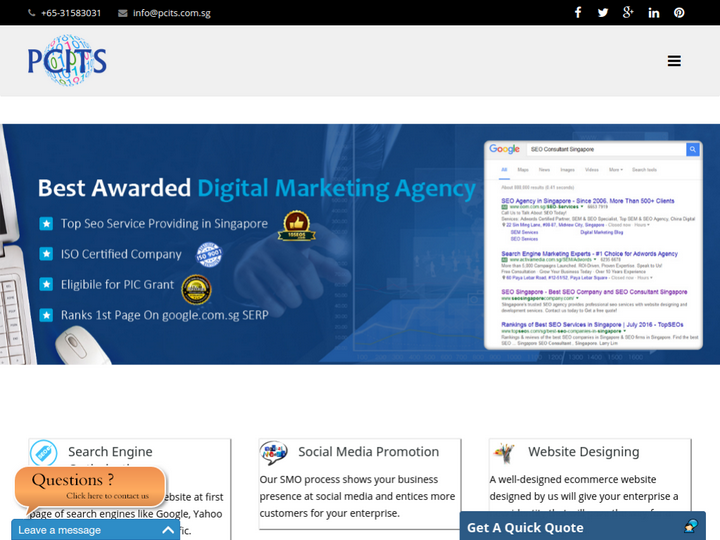Click the phone number +65-31583031
This screenshot has width=720, height=540.
coord(70,13)
